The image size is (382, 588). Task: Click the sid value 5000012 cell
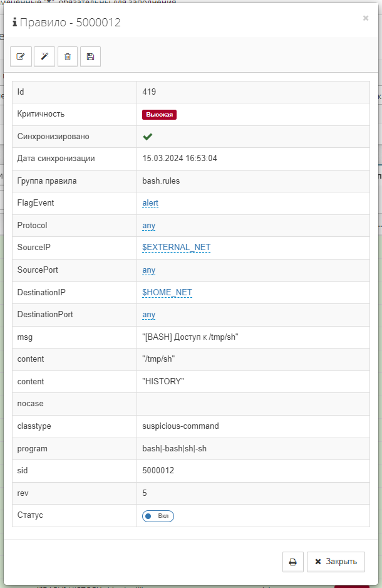158,471
